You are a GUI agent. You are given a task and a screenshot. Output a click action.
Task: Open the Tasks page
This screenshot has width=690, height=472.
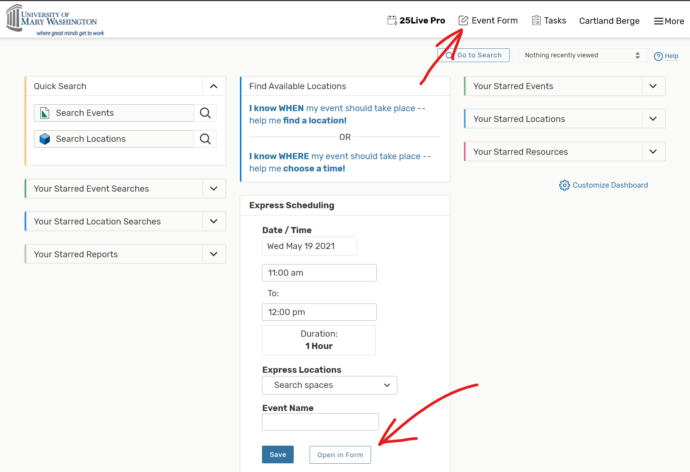[x=549, y=21]
